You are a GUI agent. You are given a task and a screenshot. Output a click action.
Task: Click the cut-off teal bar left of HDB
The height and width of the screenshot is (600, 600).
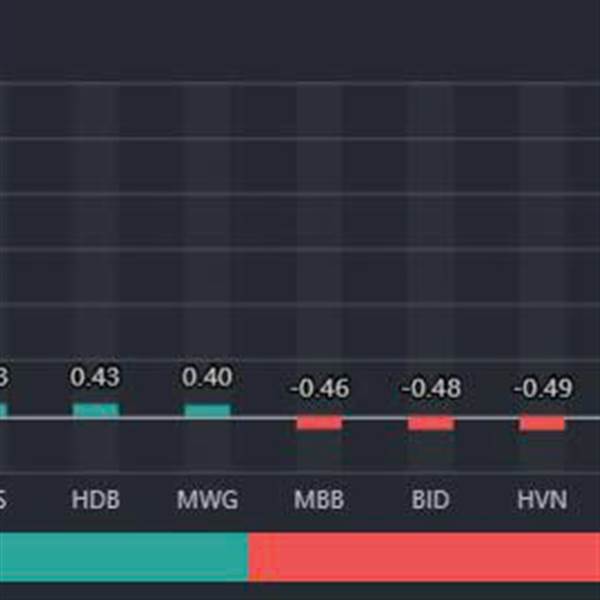[3, 410]
